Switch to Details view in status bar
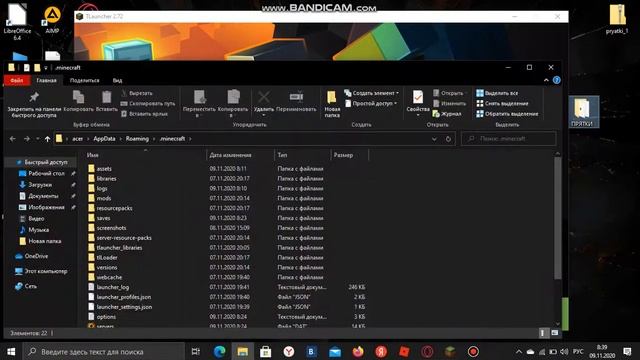 click(x=542, y=333)
